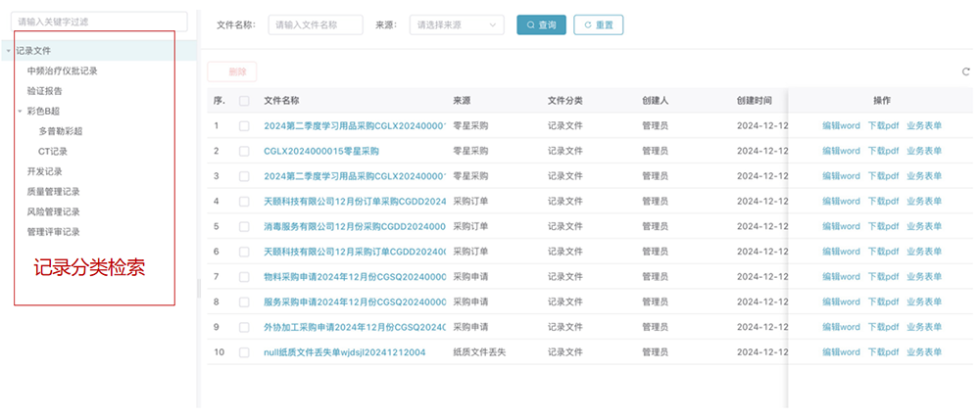Click 下载pdf for row 4
The height and width of the screenshot is (417, 980).
coord(883,202)
